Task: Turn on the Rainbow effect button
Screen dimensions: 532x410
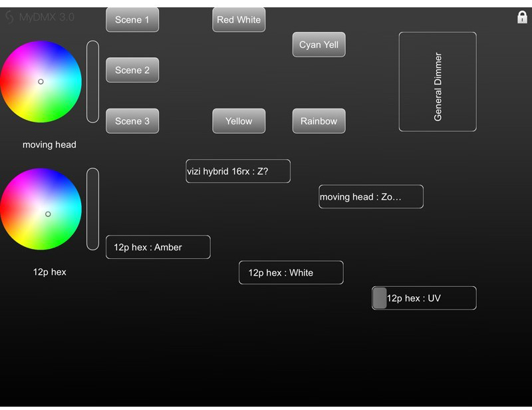Action: (x=319, y=121)
